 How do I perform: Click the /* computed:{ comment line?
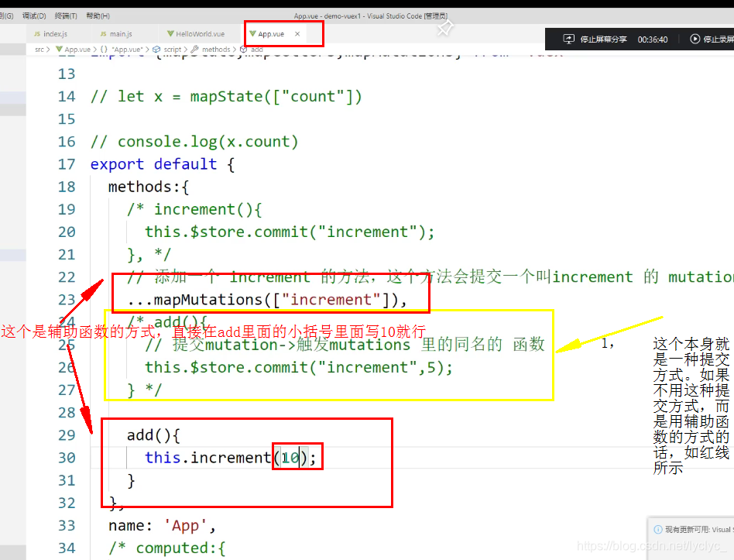[x=167, y=548]
